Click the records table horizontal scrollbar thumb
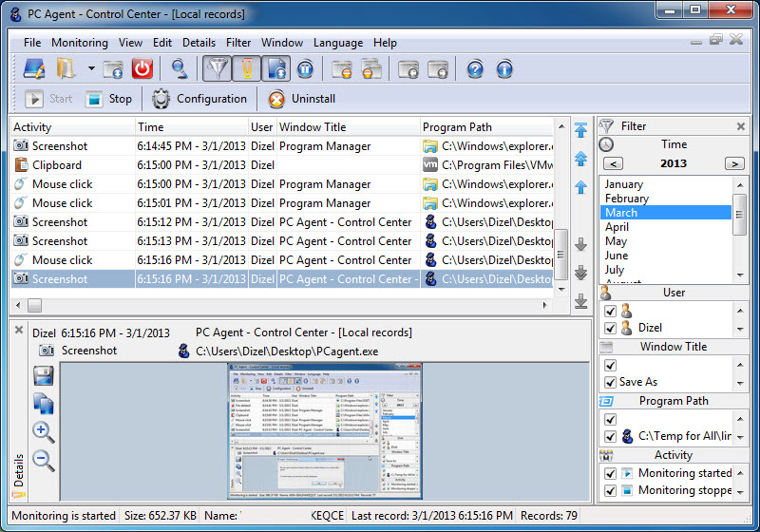Image resolution: width=760 pixels, height=532 pixels. (x=34, y=305)
